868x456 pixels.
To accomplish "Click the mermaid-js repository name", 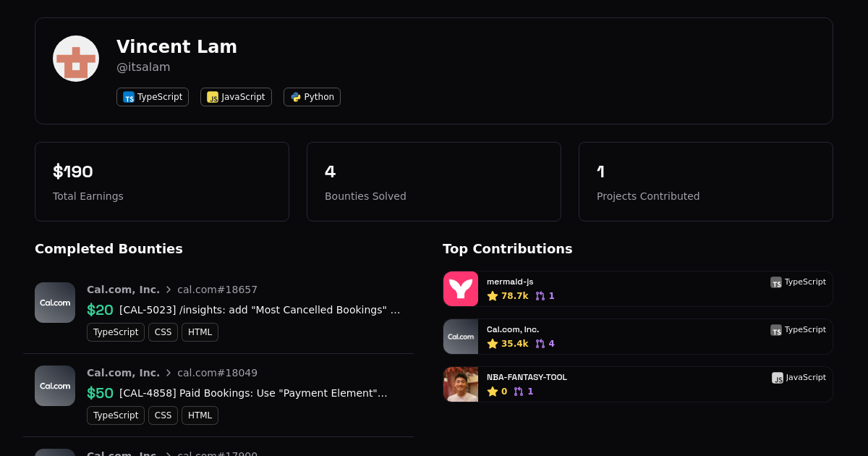I will pyautogui.click(x=510, y=282).
